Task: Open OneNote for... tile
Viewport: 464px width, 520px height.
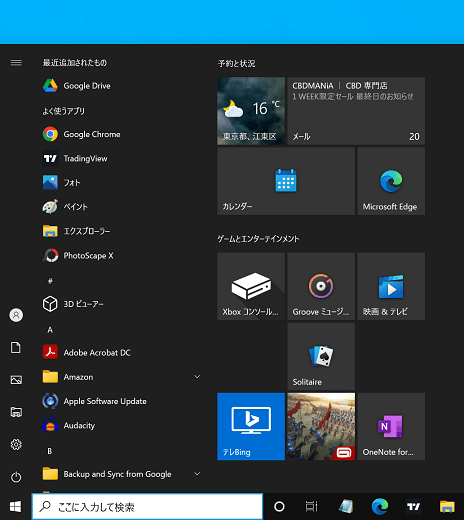Action: point(391,426)
